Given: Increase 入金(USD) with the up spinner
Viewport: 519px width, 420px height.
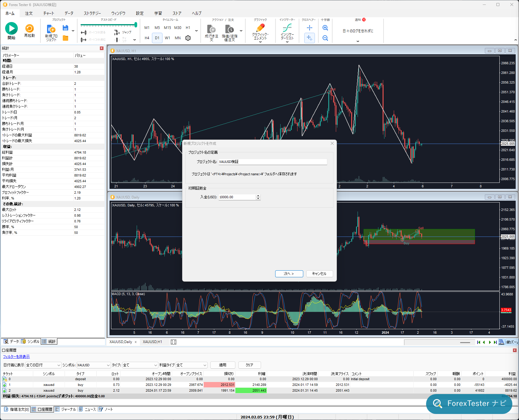Looking at the screenshot, I should point(258,196).
